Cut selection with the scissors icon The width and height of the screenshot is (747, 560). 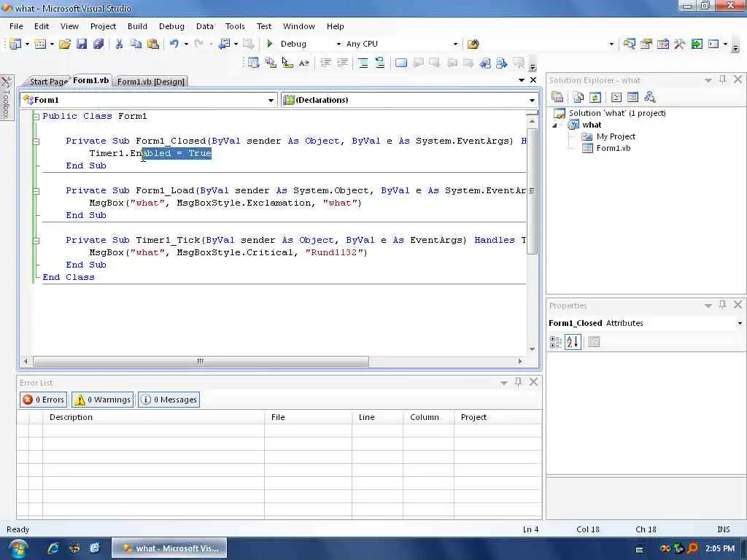(119, 44)
